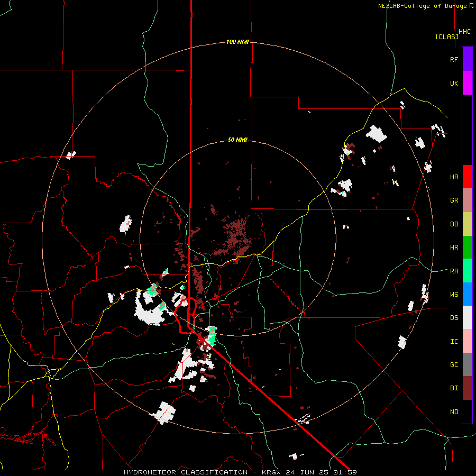Pick the yellow BD big drops swatch

coord(467,224)
